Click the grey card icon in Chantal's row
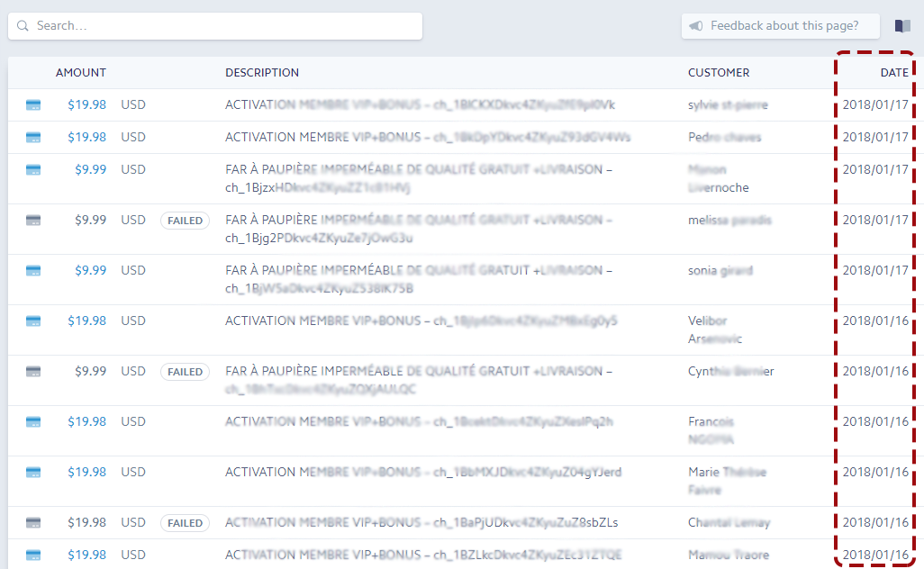Image resolution: width=924 pixels, height=569 pixels. (33, 522)
